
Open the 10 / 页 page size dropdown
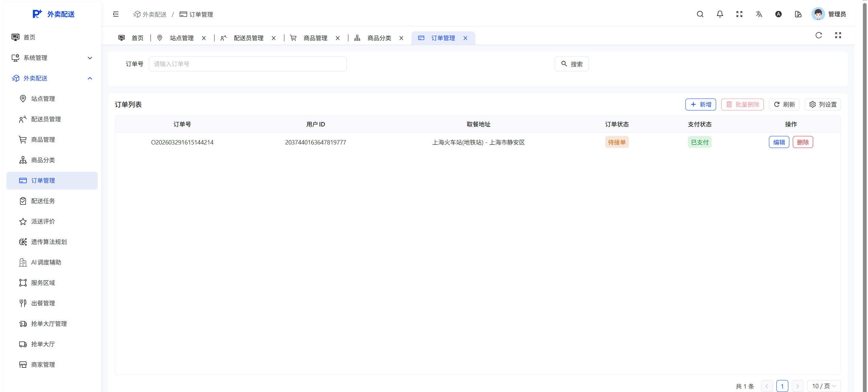tap(824, 386)
